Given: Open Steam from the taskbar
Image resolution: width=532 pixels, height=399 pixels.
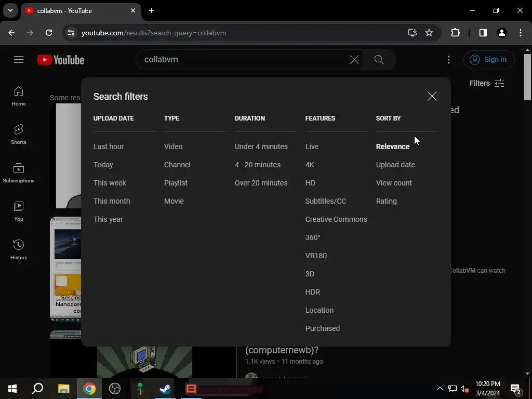Looking at the screenshot, I should tap(165, 389).
